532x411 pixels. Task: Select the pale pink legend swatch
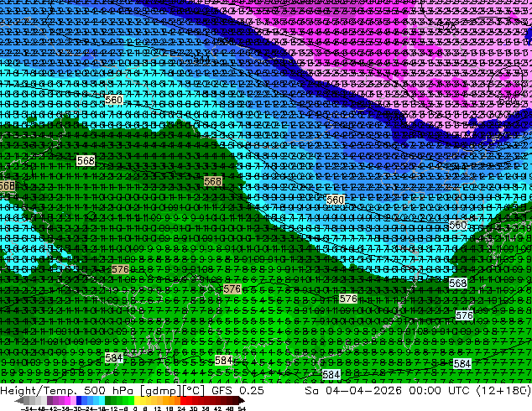(73, 401)
